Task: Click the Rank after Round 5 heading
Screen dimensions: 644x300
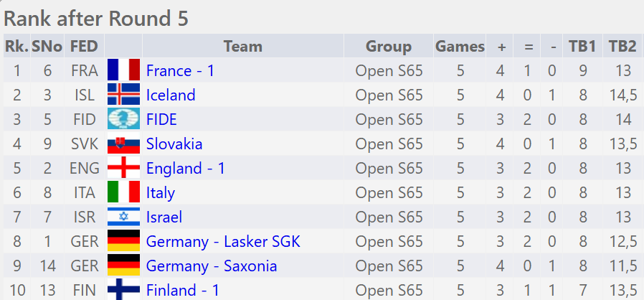Action: 96,19
